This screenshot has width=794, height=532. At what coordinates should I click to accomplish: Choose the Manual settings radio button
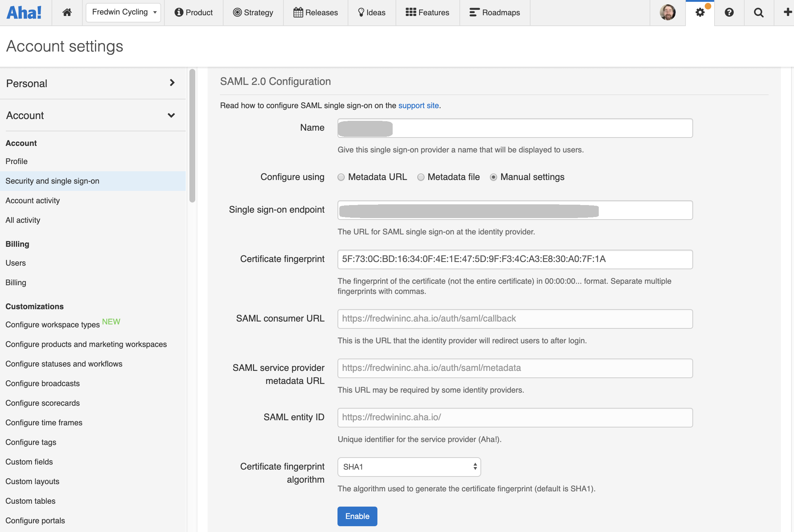tap(494, 177)
